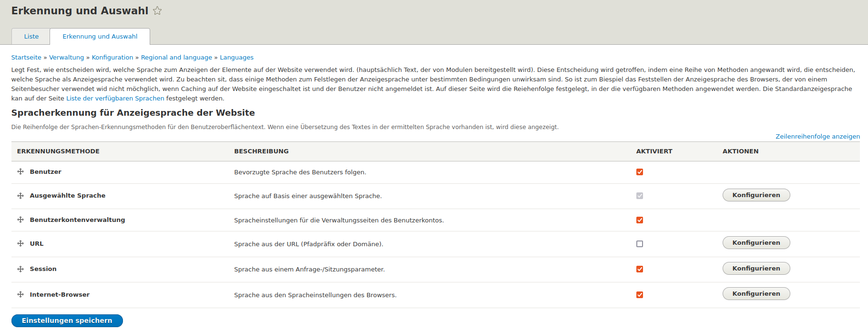Click description 'Sprache auf Basis einer ausgewählten Sprache.'

point(308,196)
